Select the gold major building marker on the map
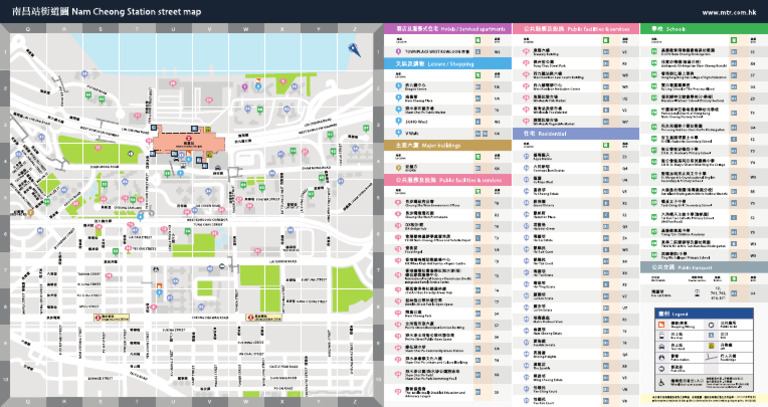The height and width of the screenshot is (407, 768). [x=30, y=213]
